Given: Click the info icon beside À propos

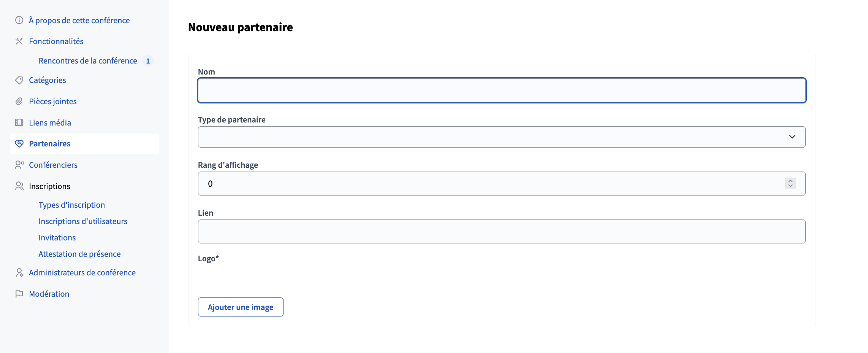Looking at the screenshot, I should pyautogui.click(x=19, y=20).
